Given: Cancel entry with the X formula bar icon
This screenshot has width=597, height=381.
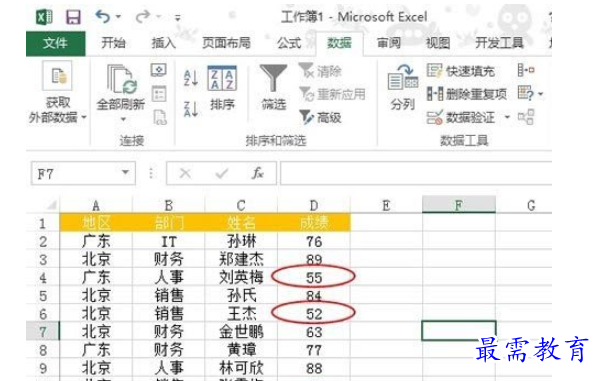Looking at the screenshot, I should 185,174.
